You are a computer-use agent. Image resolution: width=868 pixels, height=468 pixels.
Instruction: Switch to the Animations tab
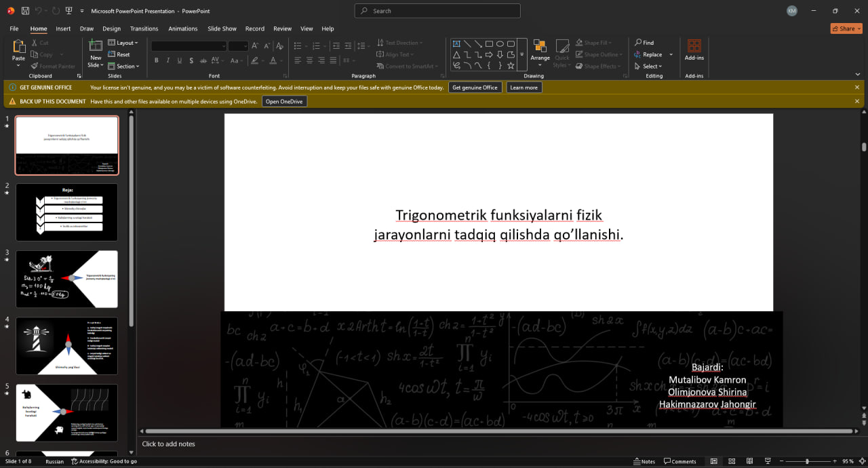pyautogui.click(x=183, y=28)
